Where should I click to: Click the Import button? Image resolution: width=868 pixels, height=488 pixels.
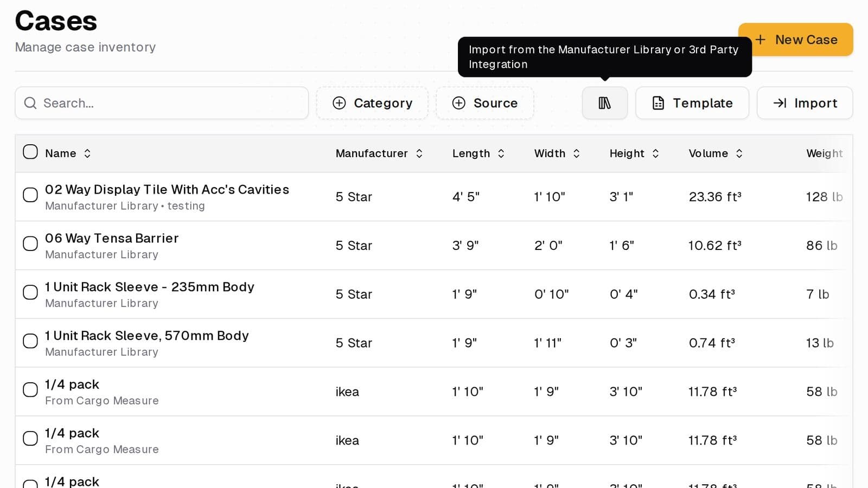point(805,103)
